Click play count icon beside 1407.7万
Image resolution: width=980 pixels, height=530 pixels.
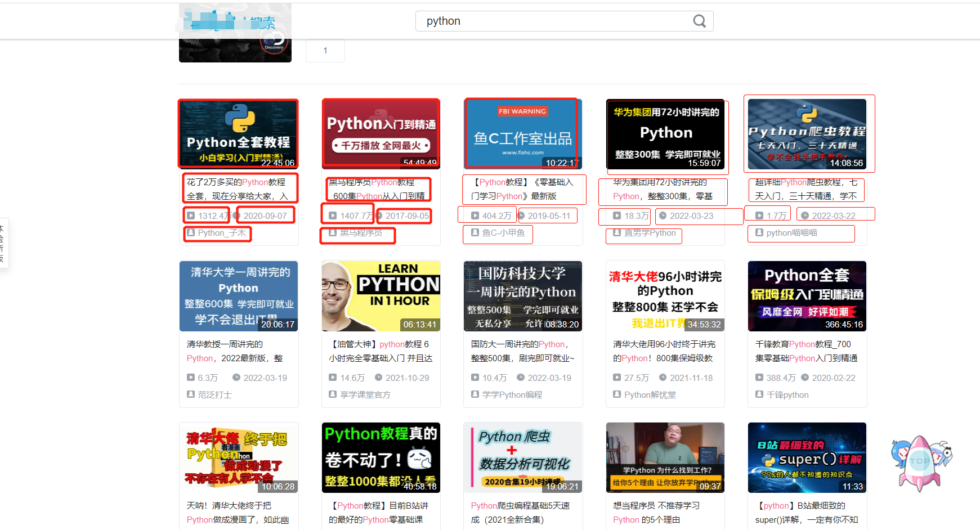[x=333, y=216]
